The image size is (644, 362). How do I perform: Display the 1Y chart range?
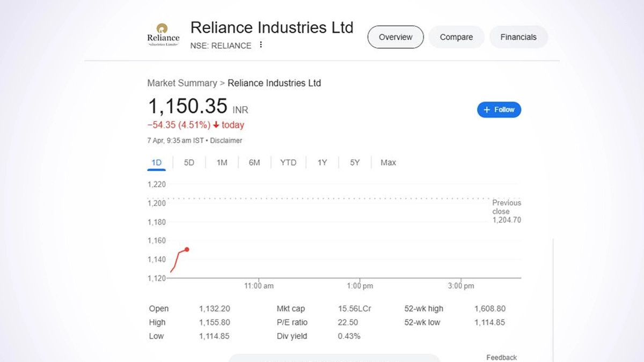point(322,162)
